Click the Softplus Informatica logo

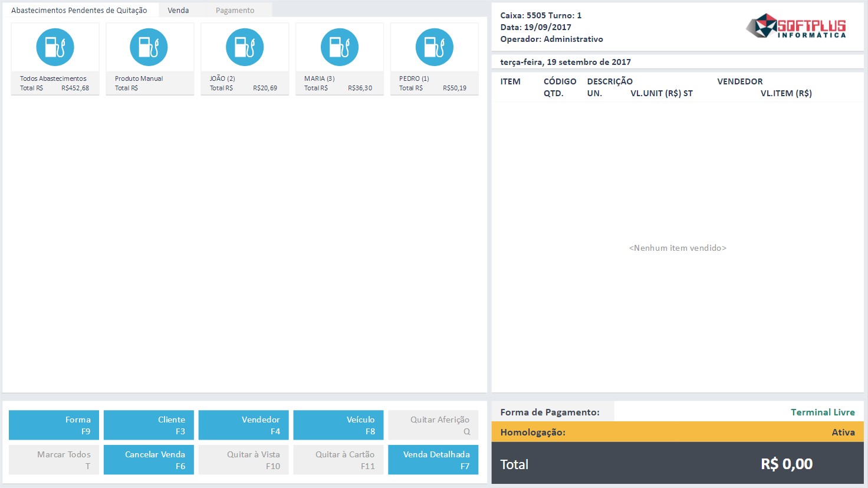click(796, 26)
